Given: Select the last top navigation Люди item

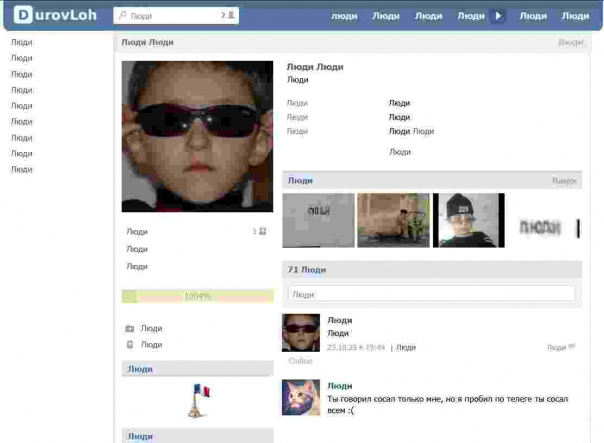Looking at the screenshot, I should click(x=575, y=16).
